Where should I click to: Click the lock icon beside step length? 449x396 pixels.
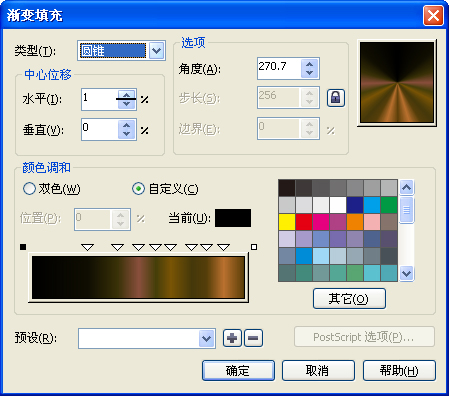(335, 98)
